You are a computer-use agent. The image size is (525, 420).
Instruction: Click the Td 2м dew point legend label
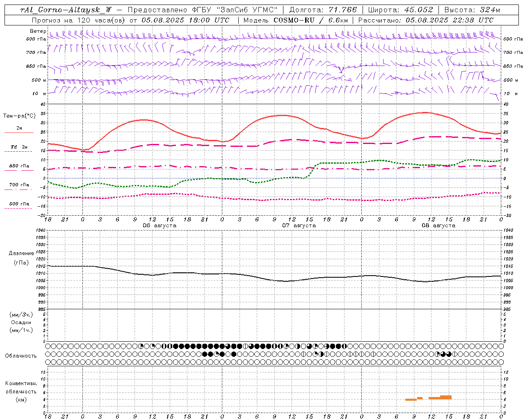[x=19, y=147]
